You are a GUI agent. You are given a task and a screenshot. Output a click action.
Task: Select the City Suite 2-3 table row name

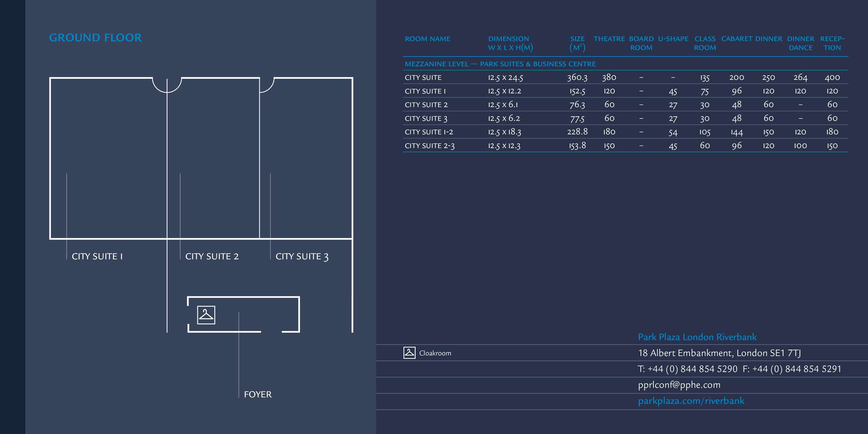click(x=429, y=146)
